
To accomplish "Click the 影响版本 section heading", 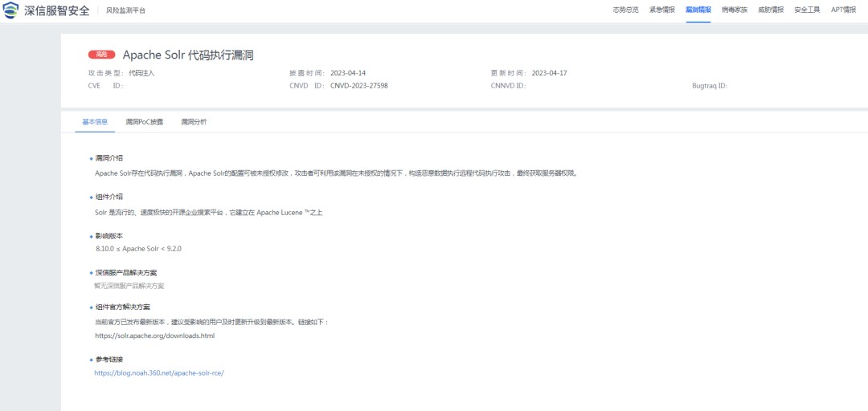I will click(x=109, y=236).
